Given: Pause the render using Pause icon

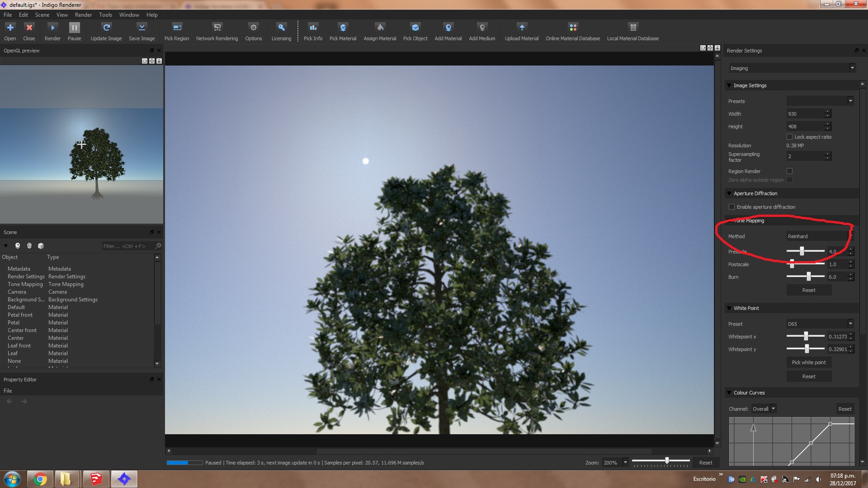Looking at the screenshot, I should (74, 28).
